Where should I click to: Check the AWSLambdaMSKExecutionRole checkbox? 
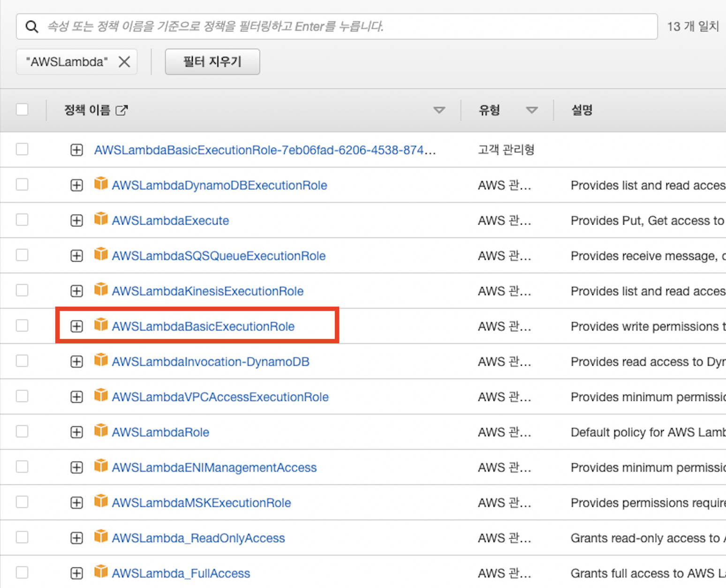[22, 502]
